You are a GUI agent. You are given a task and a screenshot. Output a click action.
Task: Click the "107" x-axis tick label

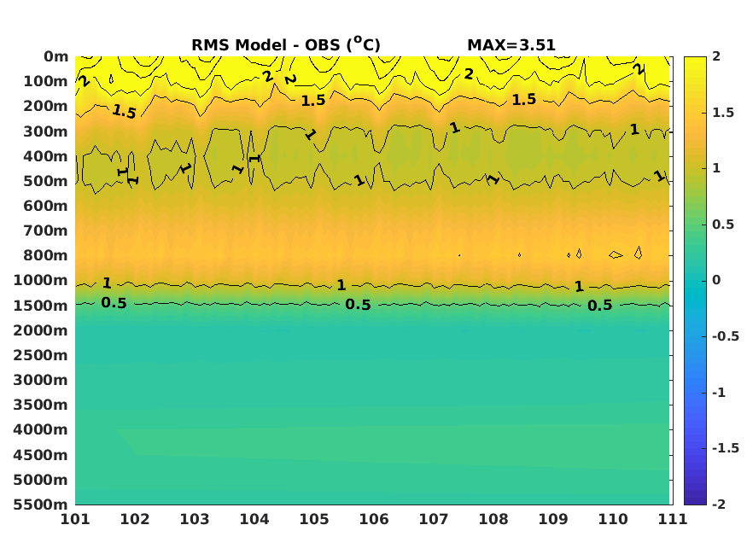434,519
